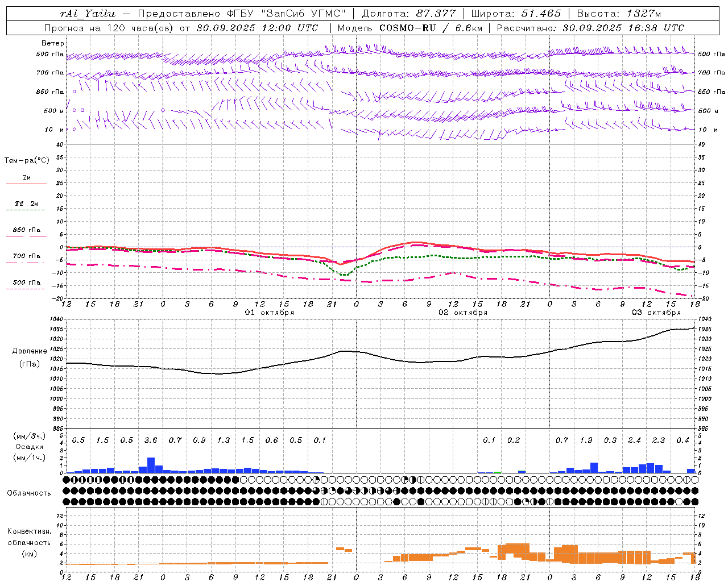
Task: Select the 'Модель COSMO-RU / 6.6км' text
Action: (410, 28)
